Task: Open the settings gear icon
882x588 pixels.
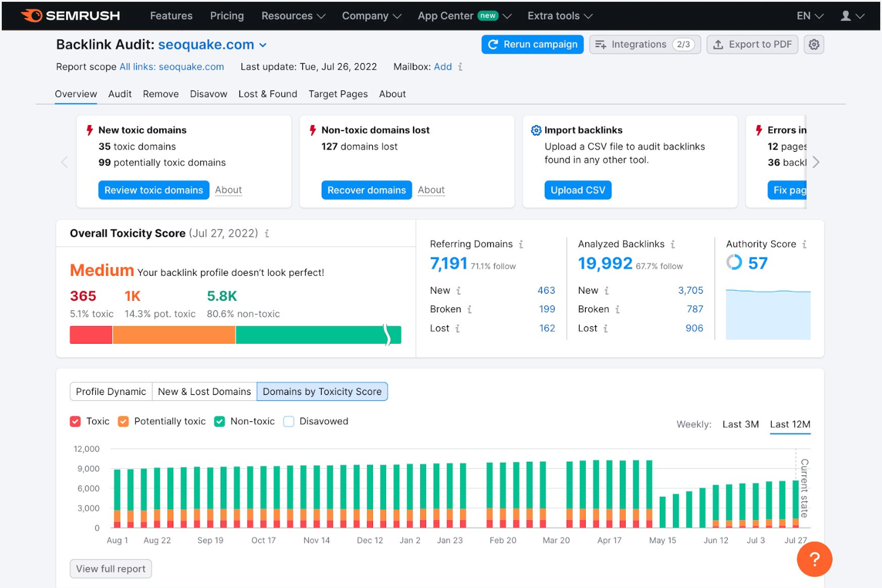Action: [814, 45]
